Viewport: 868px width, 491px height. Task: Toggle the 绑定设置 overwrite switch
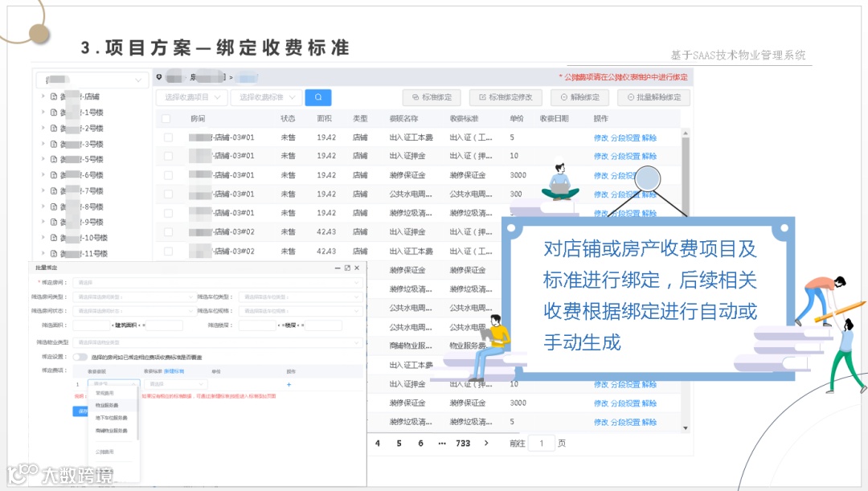pyautogui.click(x=80, y=357)
